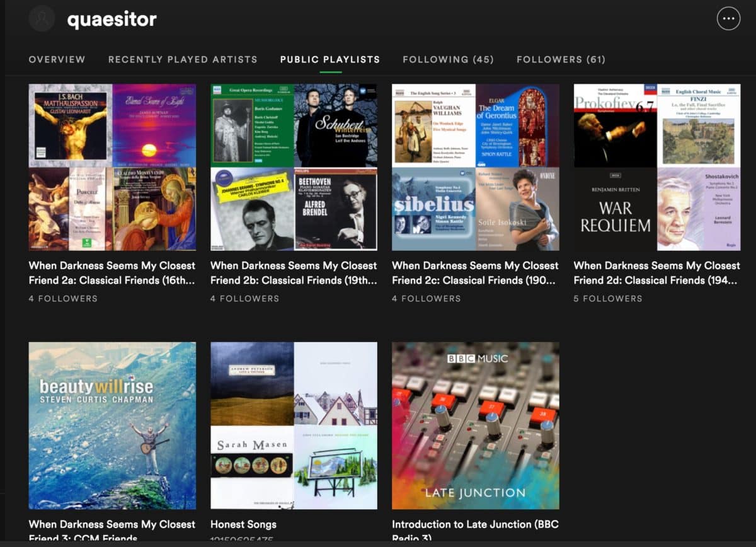Click title 'Friend 2c: Classical Friends (190...'
The height and width of the screenshot is (547, 756).
tap(474, 280)
